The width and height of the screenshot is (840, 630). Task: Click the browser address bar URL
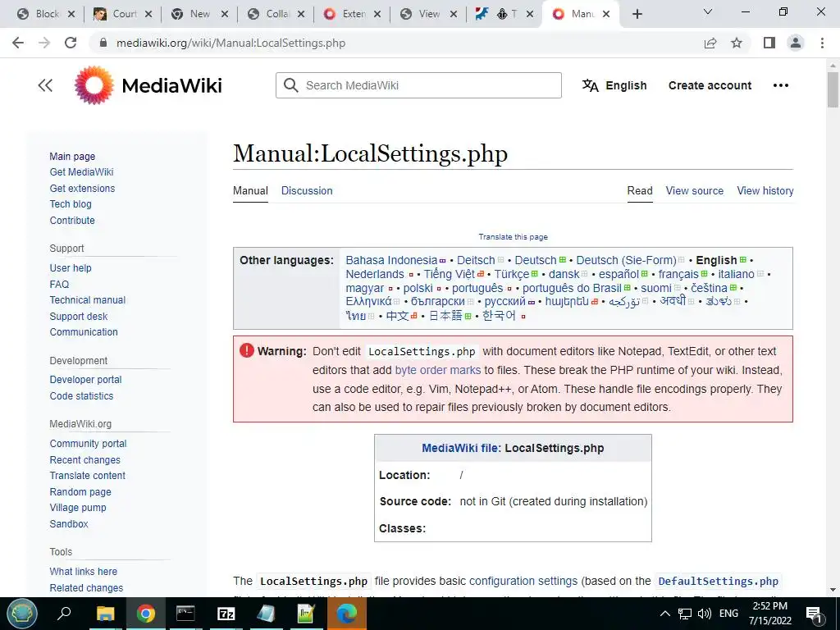click(231, 43)
